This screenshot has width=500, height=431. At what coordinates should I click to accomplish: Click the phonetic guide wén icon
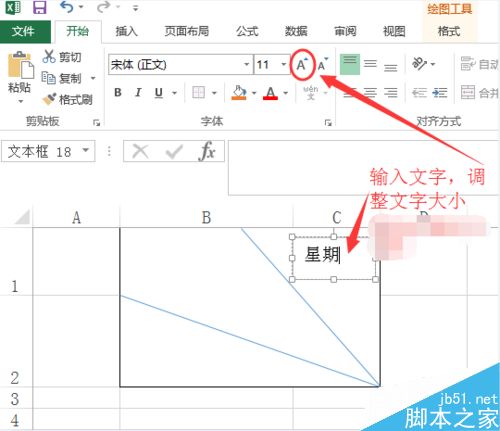coord(310,93)
